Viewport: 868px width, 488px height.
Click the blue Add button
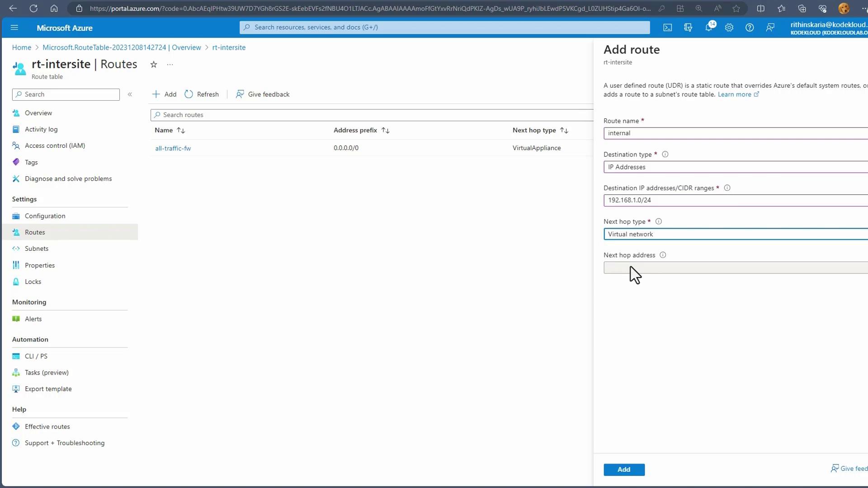[x=624, y=469]
